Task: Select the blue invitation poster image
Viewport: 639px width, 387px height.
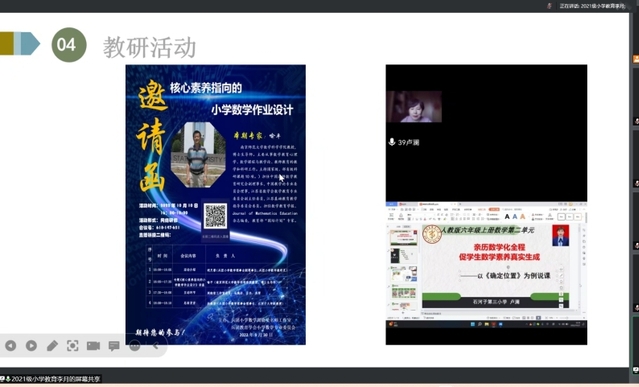Action: point(216,204)
